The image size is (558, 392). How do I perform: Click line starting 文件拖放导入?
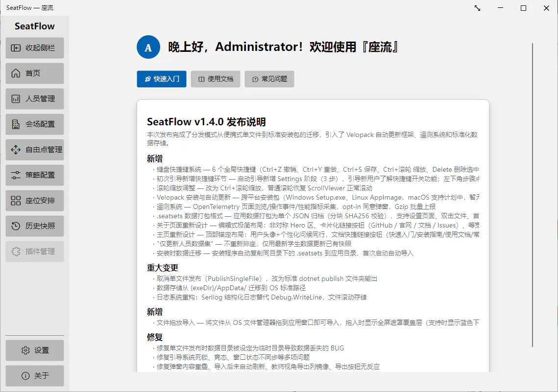tap(316, 323)
